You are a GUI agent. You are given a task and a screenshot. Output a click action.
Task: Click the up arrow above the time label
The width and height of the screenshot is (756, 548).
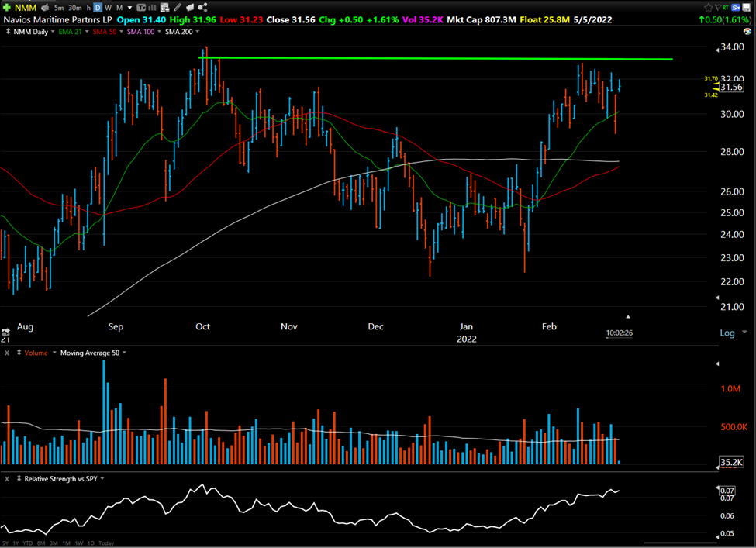click(628, 317)
